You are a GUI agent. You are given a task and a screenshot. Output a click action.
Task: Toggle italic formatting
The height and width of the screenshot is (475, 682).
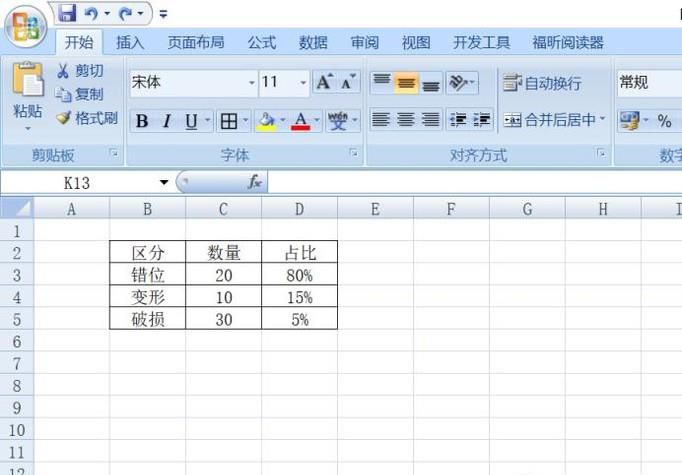point(167,120)
